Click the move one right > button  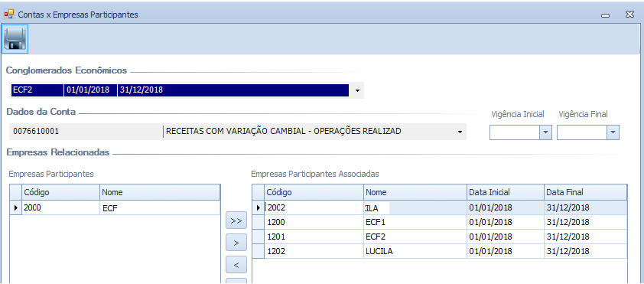[x=236, y=243]
